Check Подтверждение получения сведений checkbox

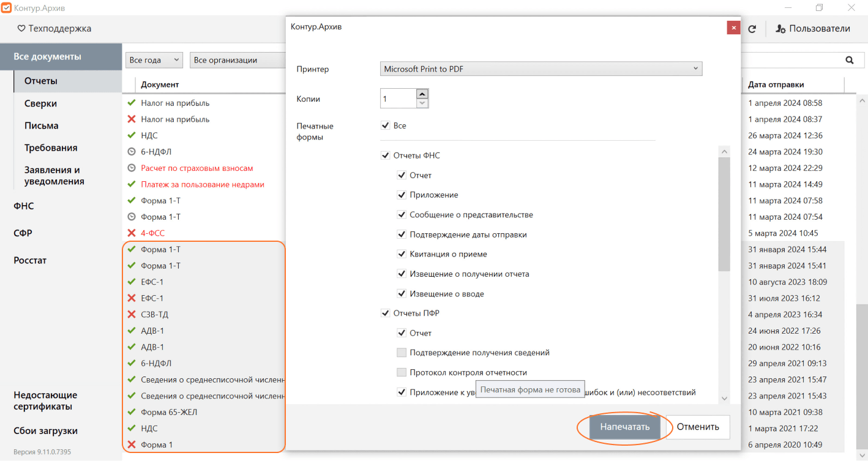402,353
